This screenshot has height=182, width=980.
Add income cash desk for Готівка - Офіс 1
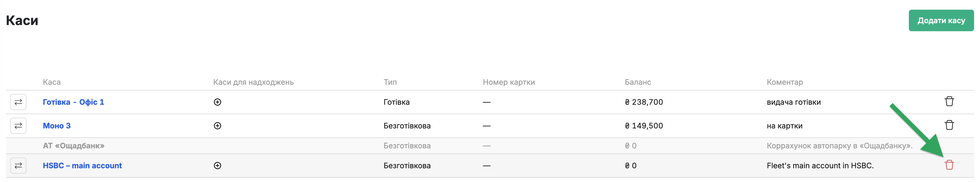tap(218, 102)
